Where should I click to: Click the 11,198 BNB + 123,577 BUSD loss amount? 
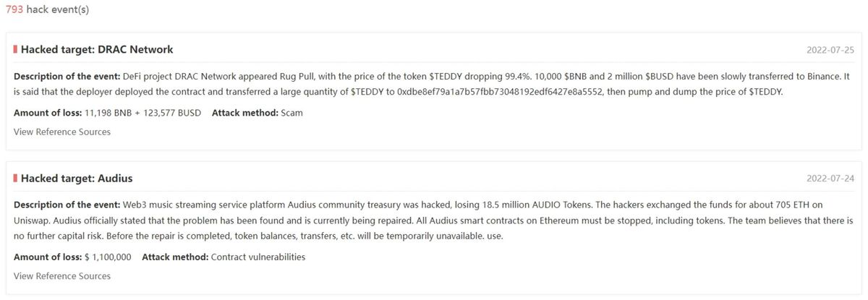click(142, 113)
